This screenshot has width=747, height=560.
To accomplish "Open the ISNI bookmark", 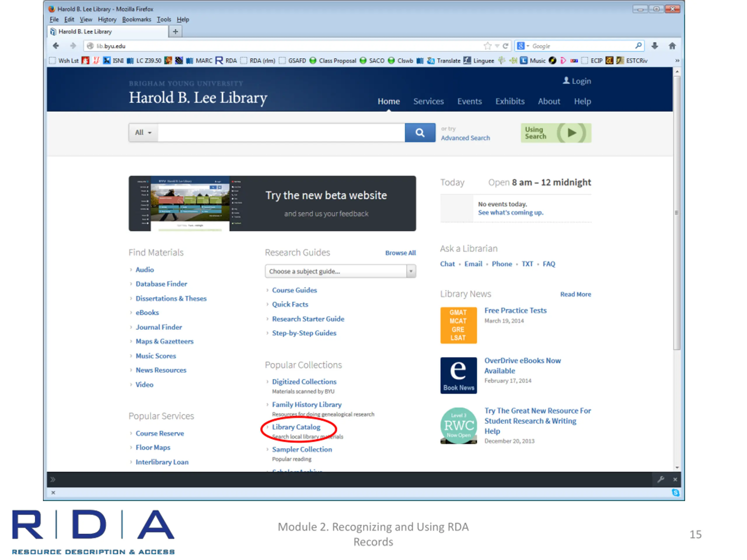I will (x=114, y=61).
